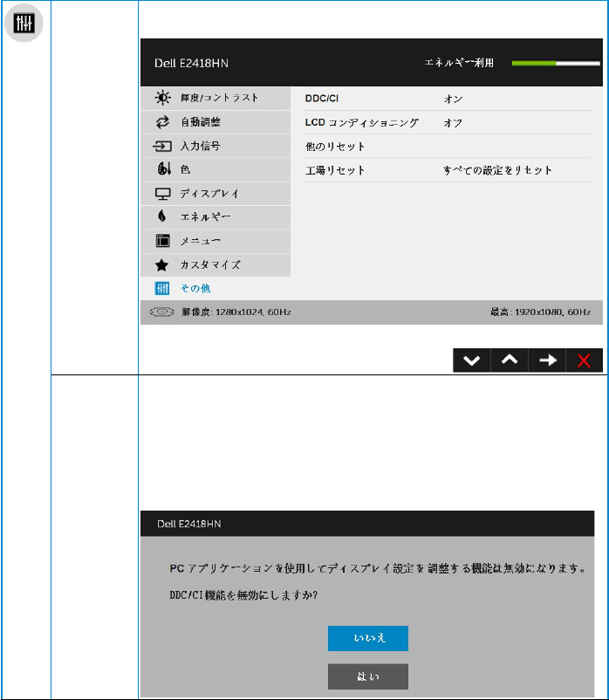Image resolution: width=609 pixels, height=700 pixels.
Task: Select the 色 menu entry
Action: 216,169
